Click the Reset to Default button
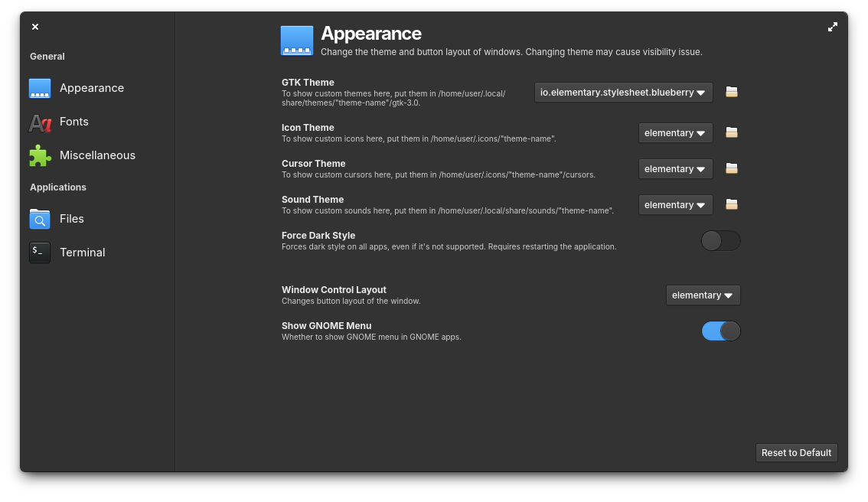 point(796,453)
